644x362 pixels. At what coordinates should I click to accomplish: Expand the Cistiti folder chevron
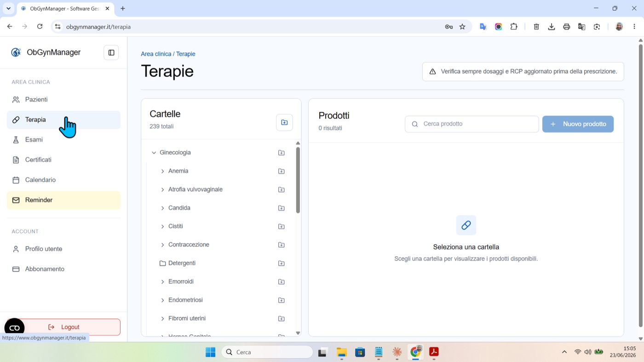(162, 226)
